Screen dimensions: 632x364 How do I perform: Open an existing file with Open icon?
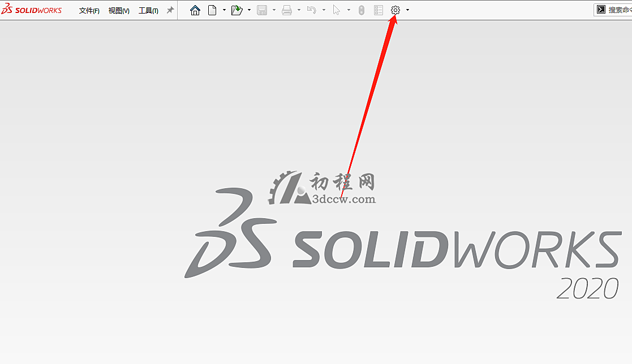coord(237,10)
